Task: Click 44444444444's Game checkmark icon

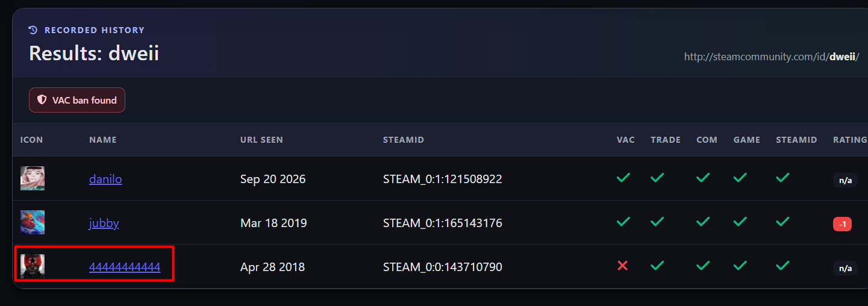Action: click(740, 266)
